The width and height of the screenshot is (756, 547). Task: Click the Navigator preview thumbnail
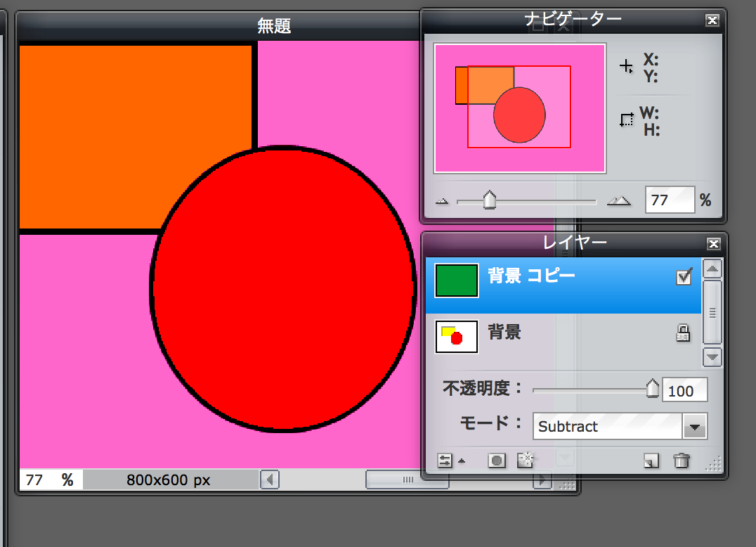520,108
